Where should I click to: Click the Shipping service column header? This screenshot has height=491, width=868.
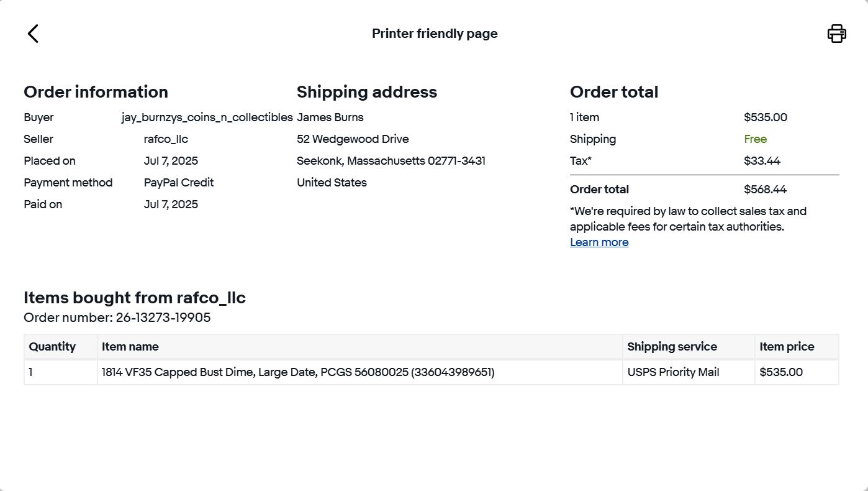[x=672, y=347]
